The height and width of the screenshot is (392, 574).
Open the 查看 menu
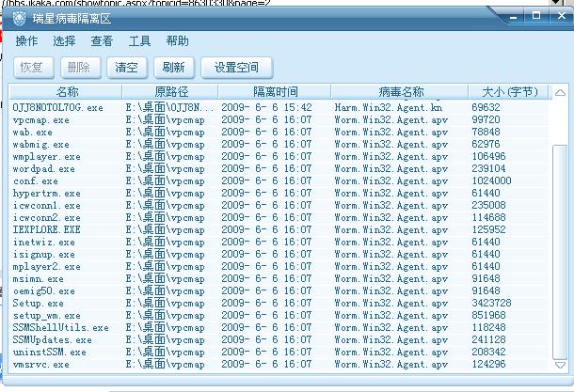(x=102, y=41)
